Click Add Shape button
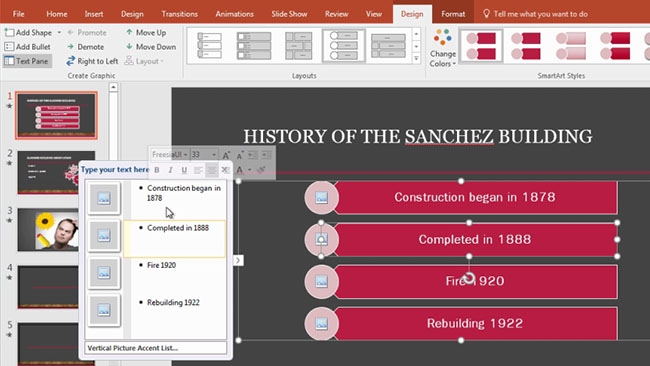 point(28,32)
